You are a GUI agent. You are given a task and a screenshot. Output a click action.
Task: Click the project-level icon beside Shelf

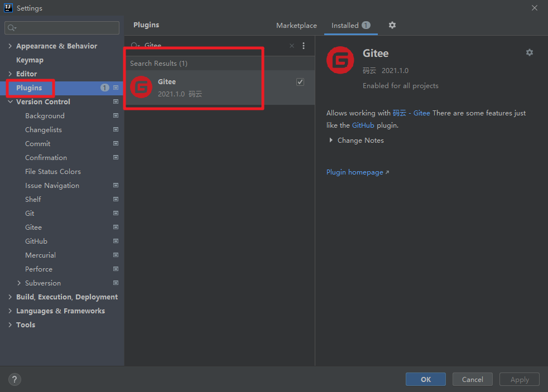click(x=116, y=199)
